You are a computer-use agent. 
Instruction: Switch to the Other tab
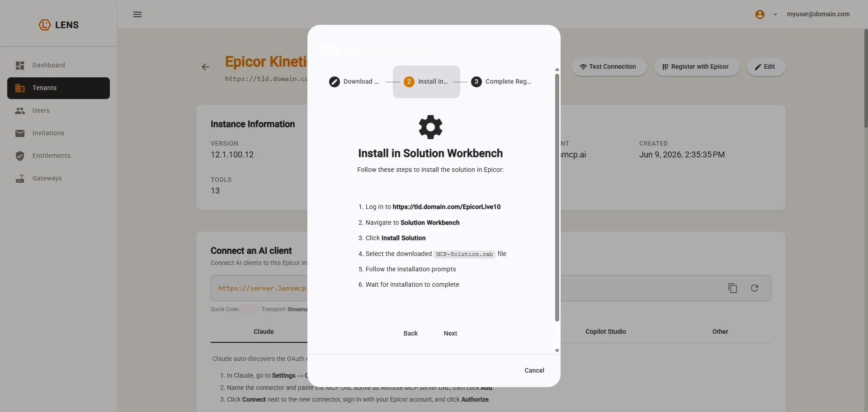tap(720, 332)
